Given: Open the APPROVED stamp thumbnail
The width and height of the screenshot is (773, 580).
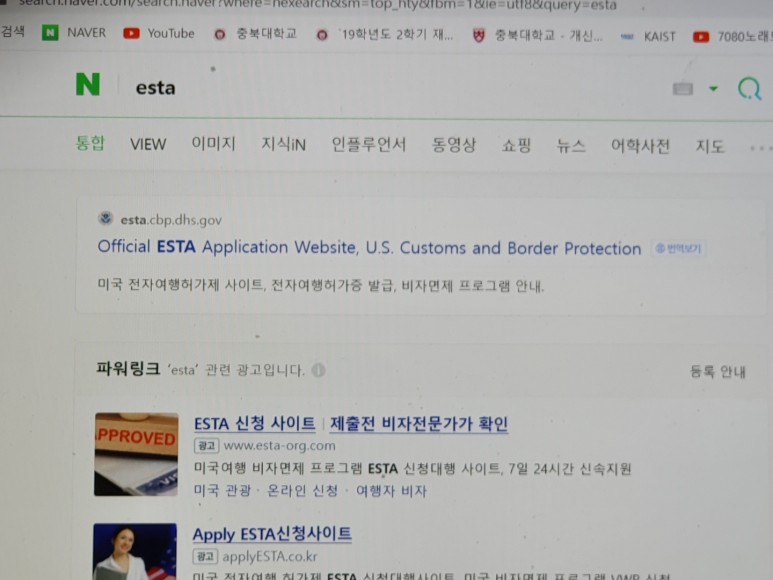Looking at the screenshot, I should [136, 454].
